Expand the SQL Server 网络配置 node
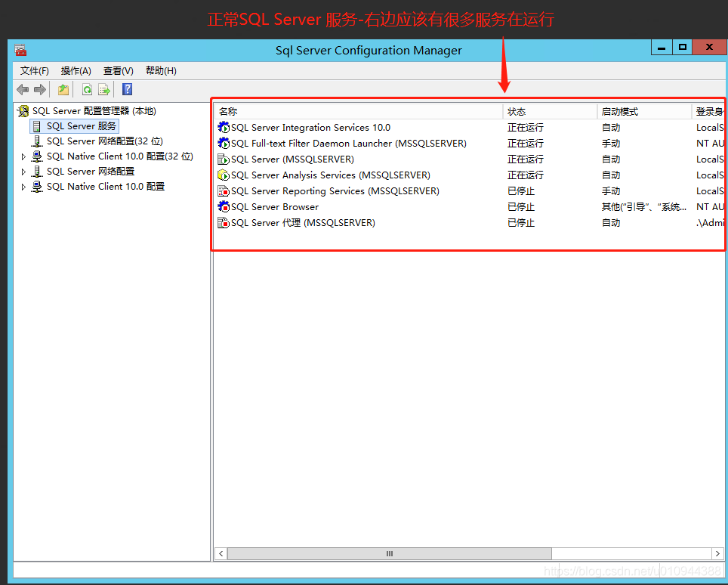Image resolution: width=728 pixels, height=585 pixels. 23,172
